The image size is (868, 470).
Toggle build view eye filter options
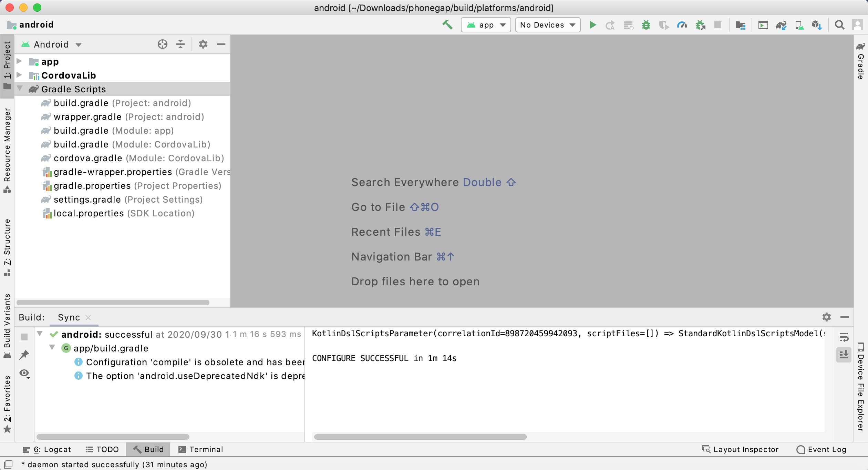(x=24, y=373)
